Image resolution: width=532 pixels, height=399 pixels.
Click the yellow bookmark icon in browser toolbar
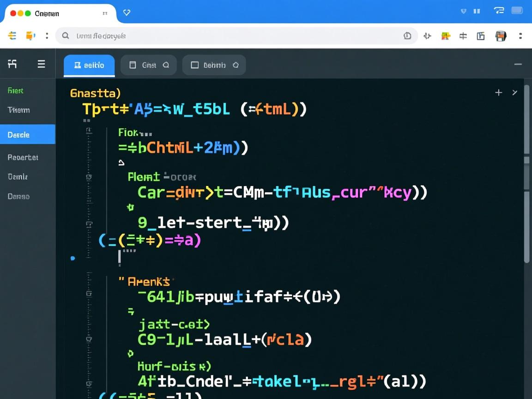(30, 36)
